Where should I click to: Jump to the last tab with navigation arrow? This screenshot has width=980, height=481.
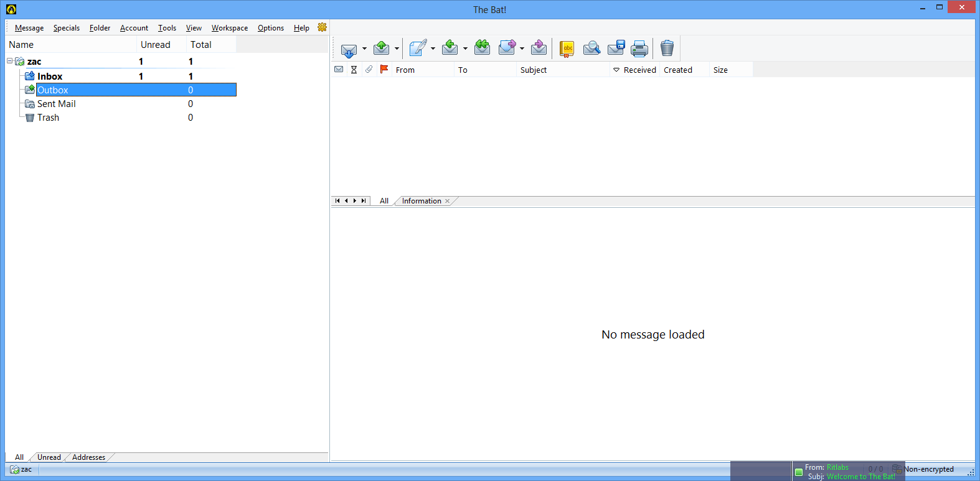tap(364, 201)
